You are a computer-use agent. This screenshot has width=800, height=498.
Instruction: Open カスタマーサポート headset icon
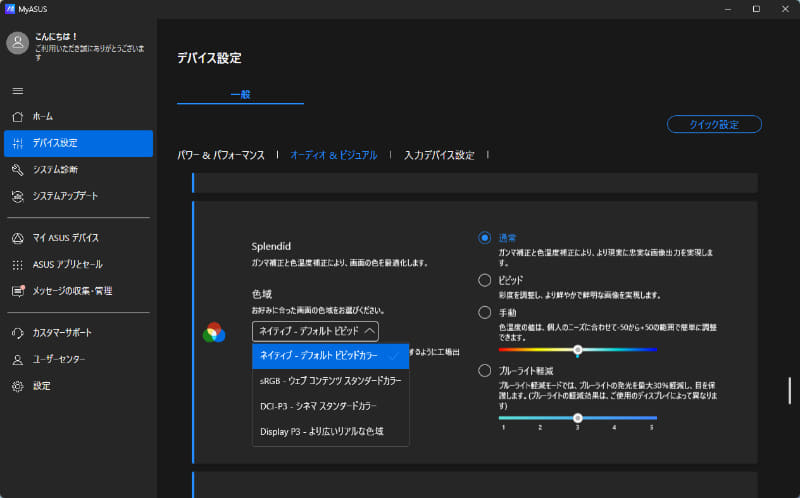(x=17, y=333)
